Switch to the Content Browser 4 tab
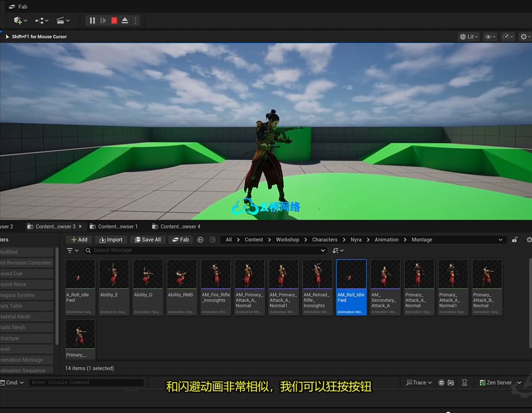This screenshot has height=413, width=532. coord(180,227)
